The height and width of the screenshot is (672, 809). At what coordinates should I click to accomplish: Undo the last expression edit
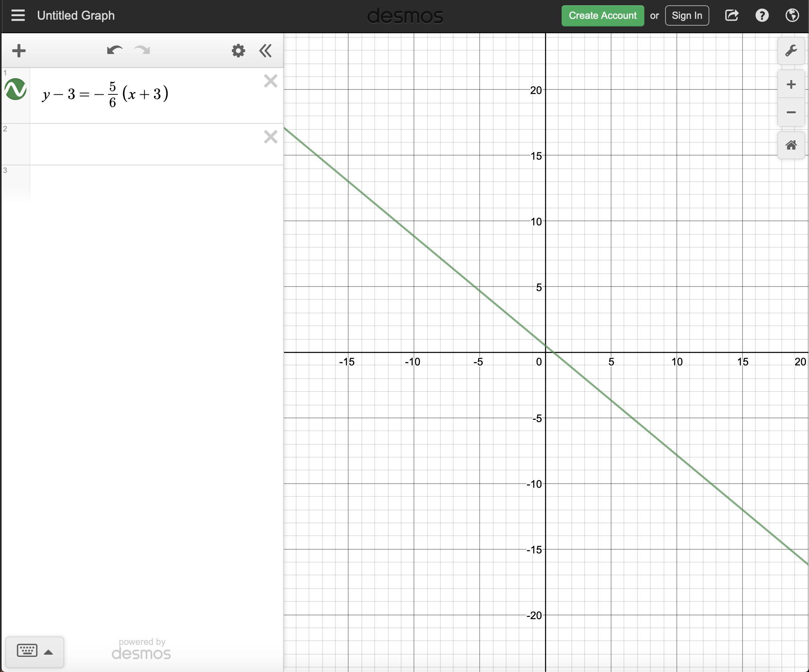pyautogui.click(x=114, y=50)
